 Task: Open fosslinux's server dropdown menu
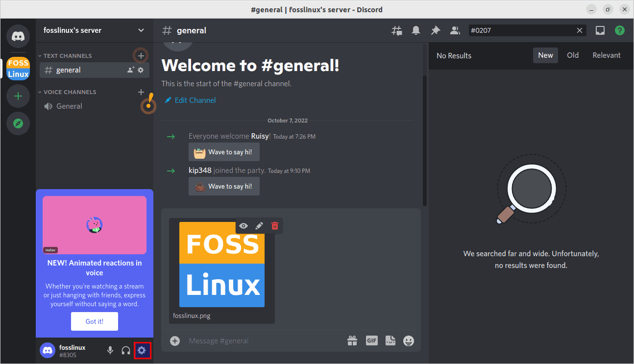[x=95, y=30]
